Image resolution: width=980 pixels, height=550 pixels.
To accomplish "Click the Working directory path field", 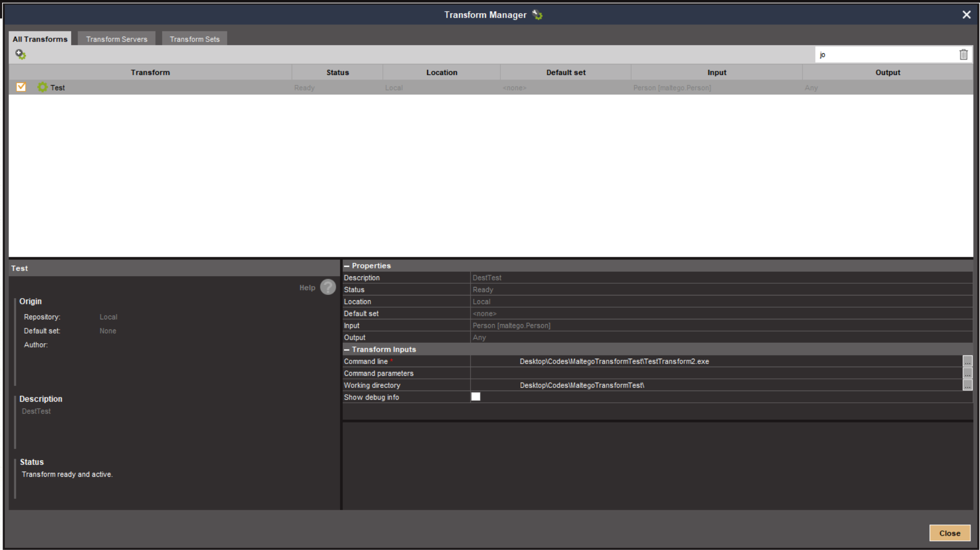I will point(716,385).
